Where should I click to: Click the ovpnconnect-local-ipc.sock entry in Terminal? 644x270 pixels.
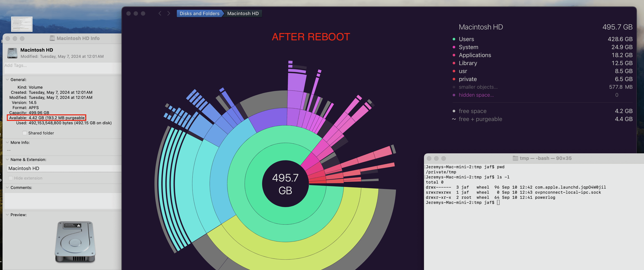[568, 192]
